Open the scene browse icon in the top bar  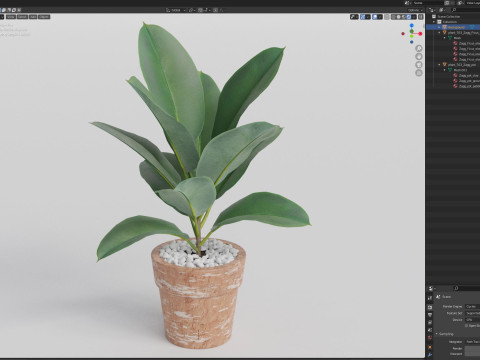coord(408,3)
